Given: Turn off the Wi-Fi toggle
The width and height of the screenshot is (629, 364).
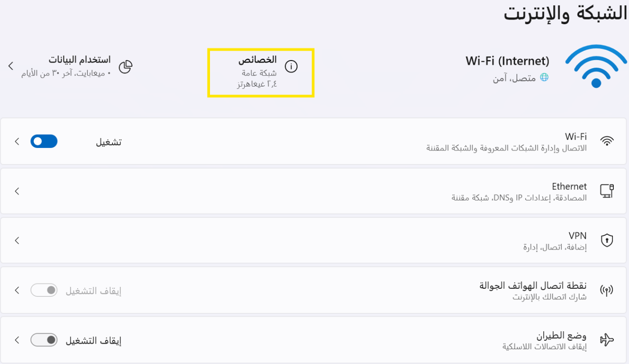Looking at the screenshot, I should pyautogui.click(x=44, y=141).
